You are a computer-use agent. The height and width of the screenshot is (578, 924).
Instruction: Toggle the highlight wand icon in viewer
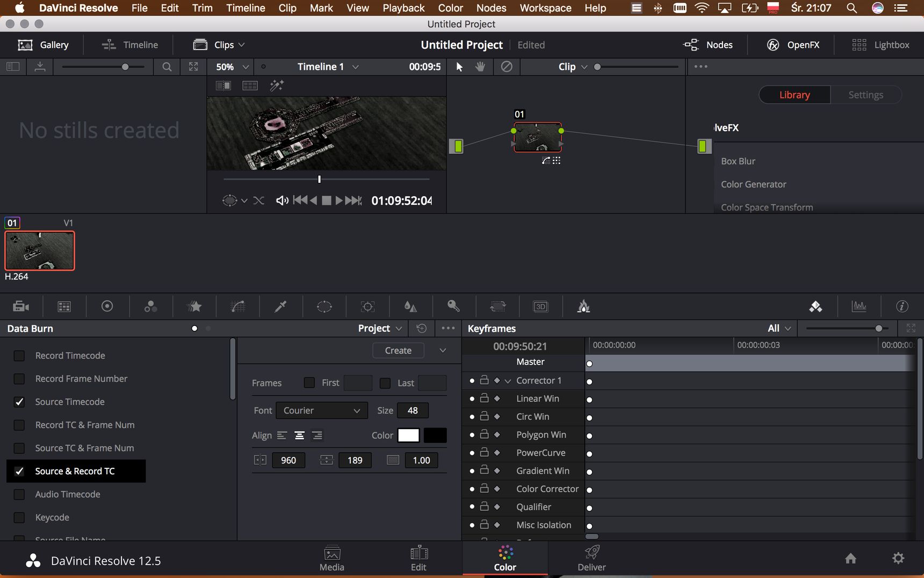(x=277, y=85)
